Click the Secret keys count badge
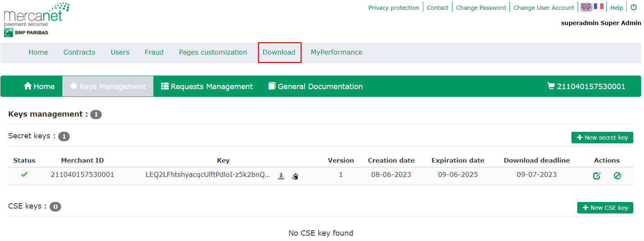Screen dimensions: 644x241 [64, 136]
